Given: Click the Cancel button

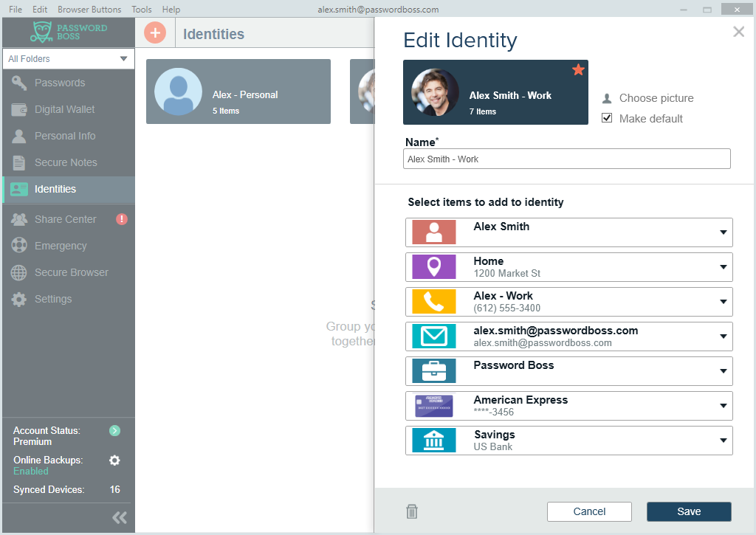Looking at the screenshot, I should (x=589, y=511).
